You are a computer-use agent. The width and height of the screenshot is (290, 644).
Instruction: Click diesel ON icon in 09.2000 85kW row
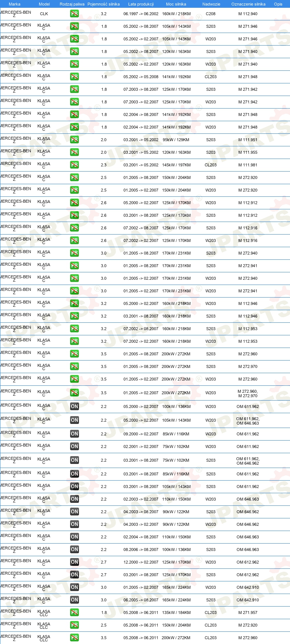[75, 434]
